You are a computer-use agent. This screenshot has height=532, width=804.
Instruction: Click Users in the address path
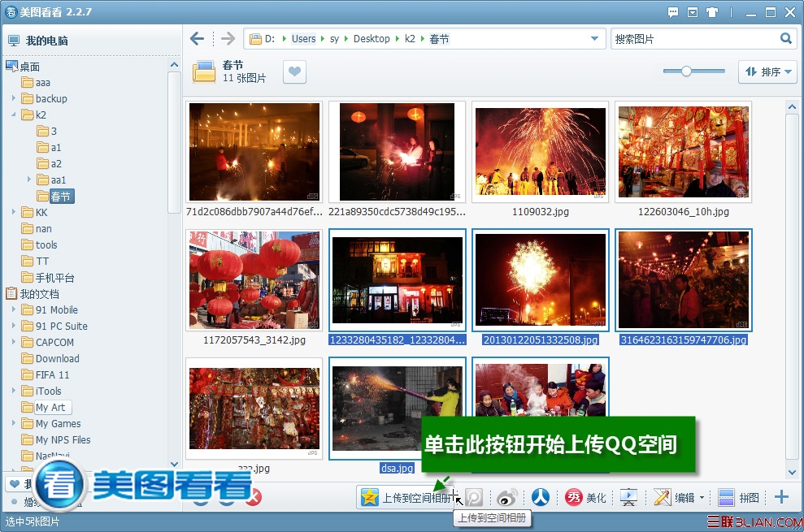[303, 39]
